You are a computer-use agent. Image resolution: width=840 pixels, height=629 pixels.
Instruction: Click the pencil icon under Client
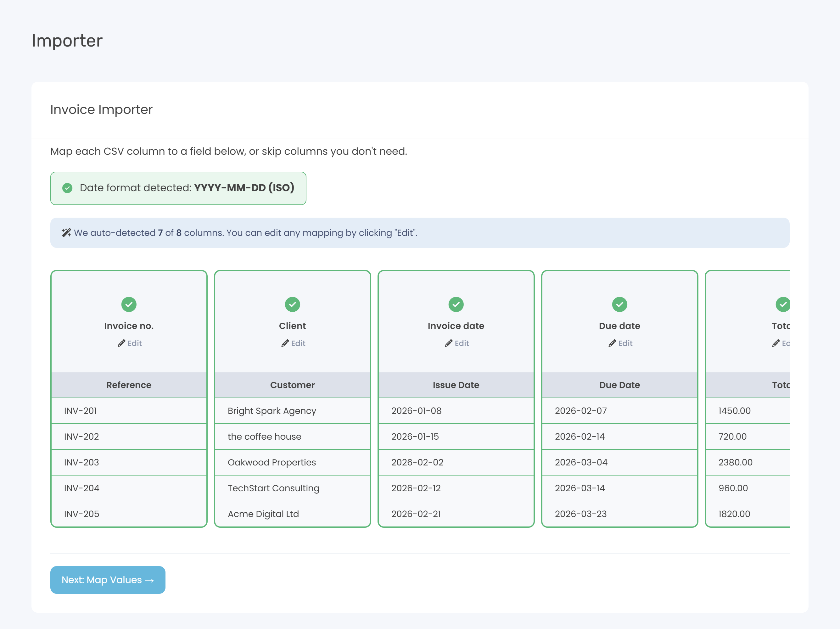[x=285, y=343]
